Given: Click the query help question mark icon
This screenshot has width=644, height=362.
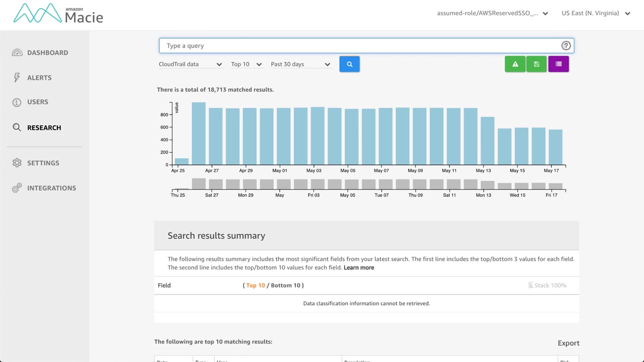Looking at the screenshot, I should (x=566, y=46).
